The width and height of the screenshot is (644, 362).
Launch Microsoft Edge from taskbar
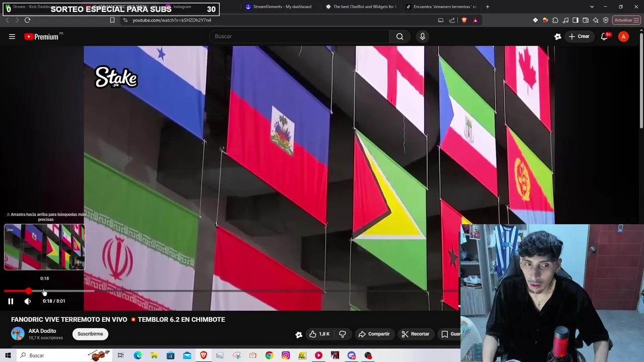pos(137,355)
